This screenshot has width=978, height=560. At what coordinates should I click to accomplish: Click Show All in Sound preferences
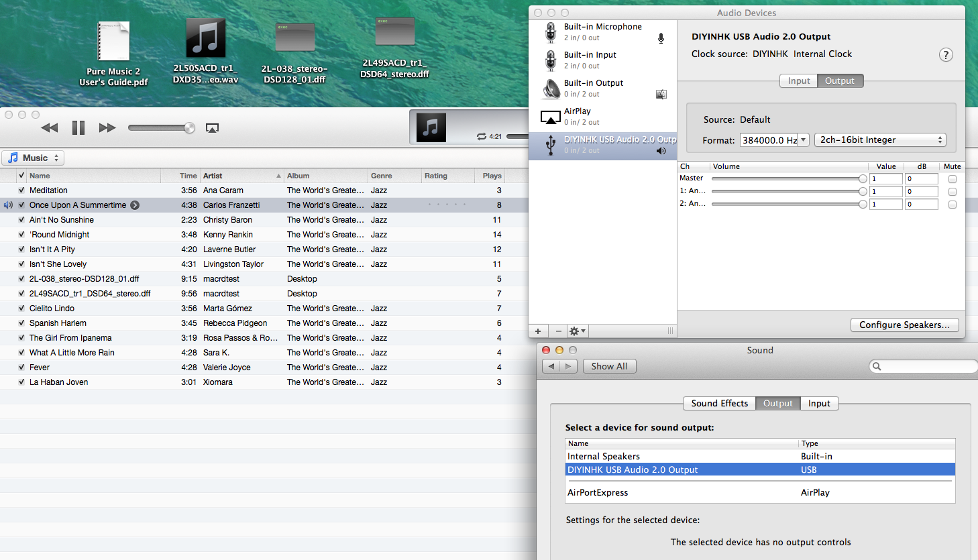point(610,366)
